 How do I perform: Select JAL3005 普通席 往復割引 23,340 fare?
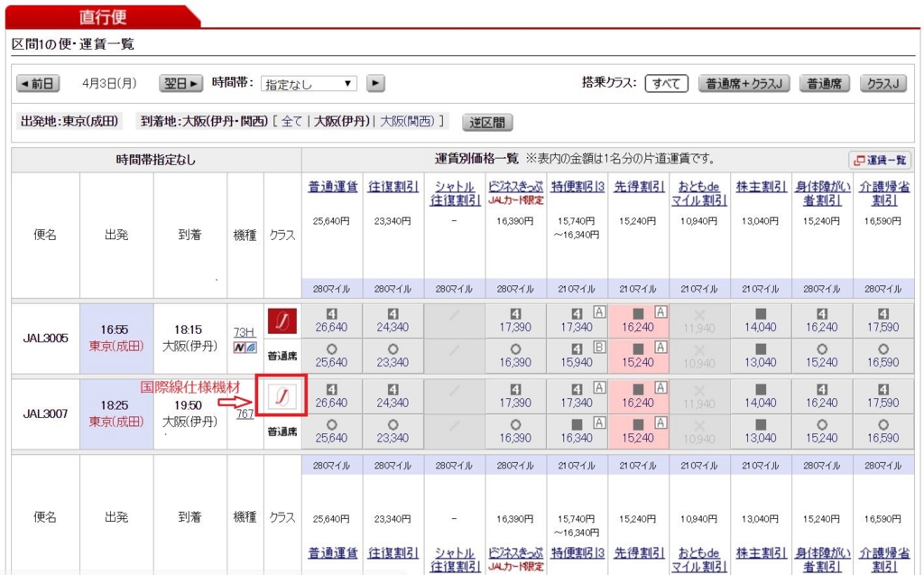393,356
